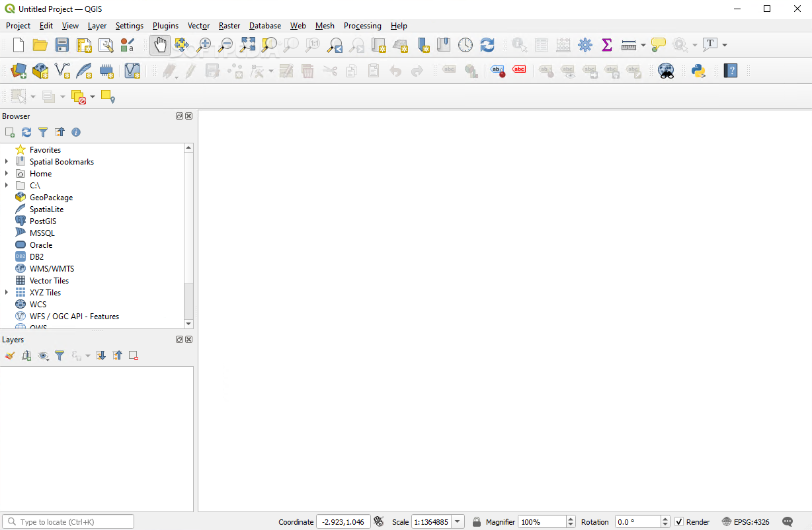
Task: Select the Pan Map hand tool
Action: pyautogui.click(x=159, y=45)
